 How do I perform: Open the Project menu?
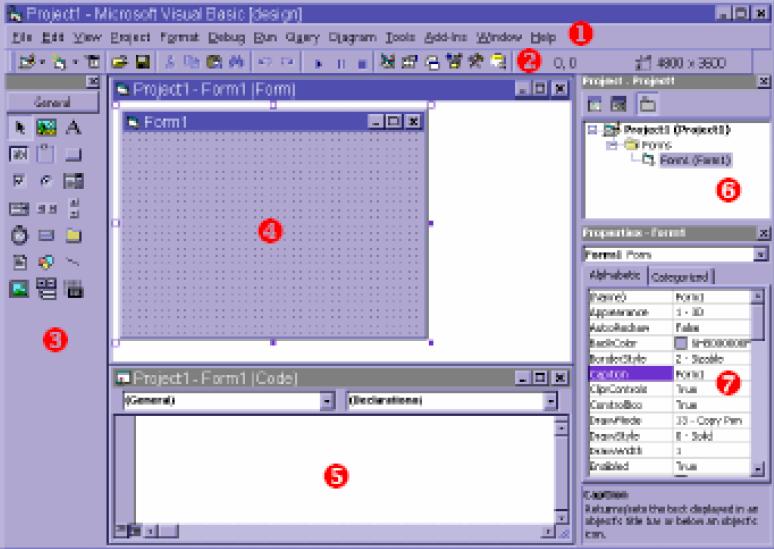pyautogui.click(x=130, y=37)
